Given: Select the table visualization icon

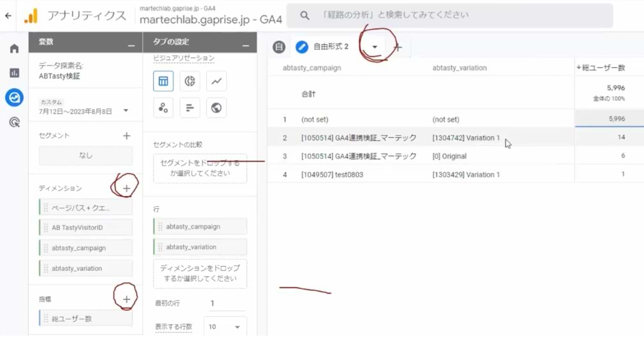Looking at the screenshot, I should (163, 81).
